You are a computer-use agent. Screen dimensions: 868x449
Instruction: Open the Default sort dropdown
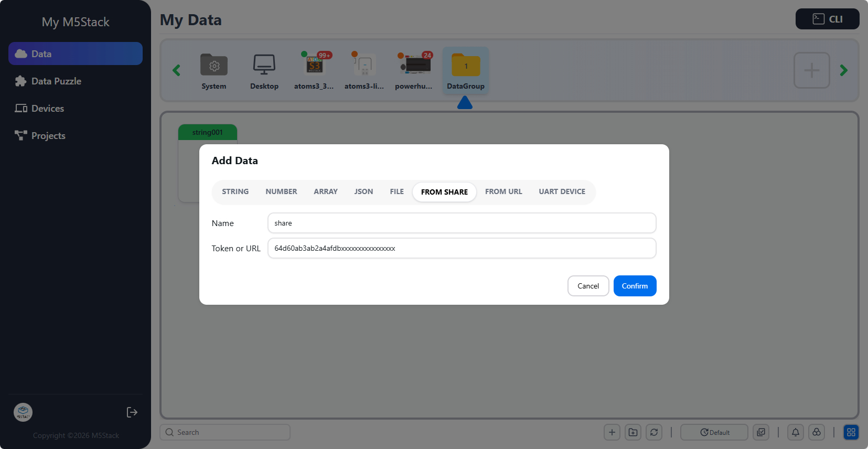tap(714, 432)
